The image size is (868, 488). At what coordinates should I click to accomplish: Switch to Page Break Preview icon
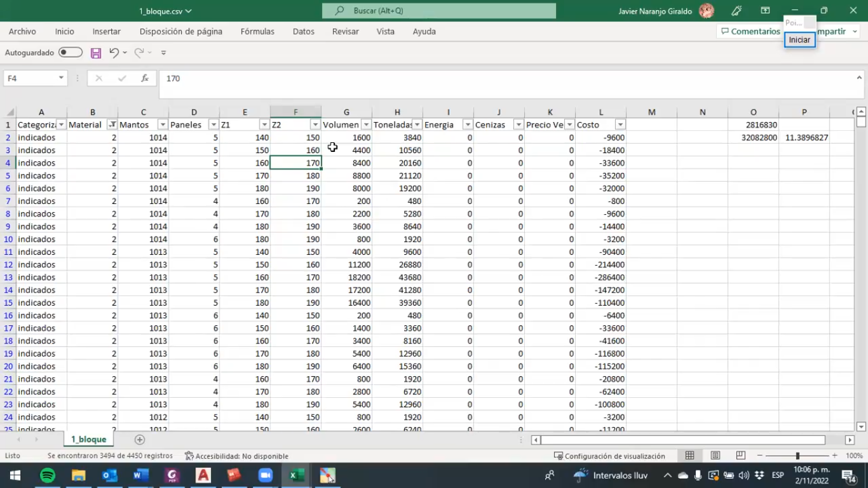coord(741,456)
